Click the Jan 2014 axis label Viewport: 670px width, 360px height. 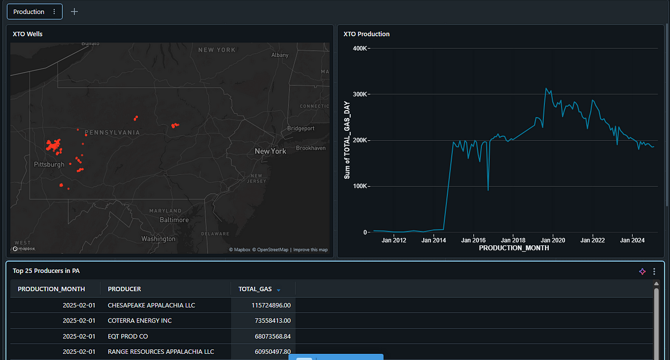[433, 240]
